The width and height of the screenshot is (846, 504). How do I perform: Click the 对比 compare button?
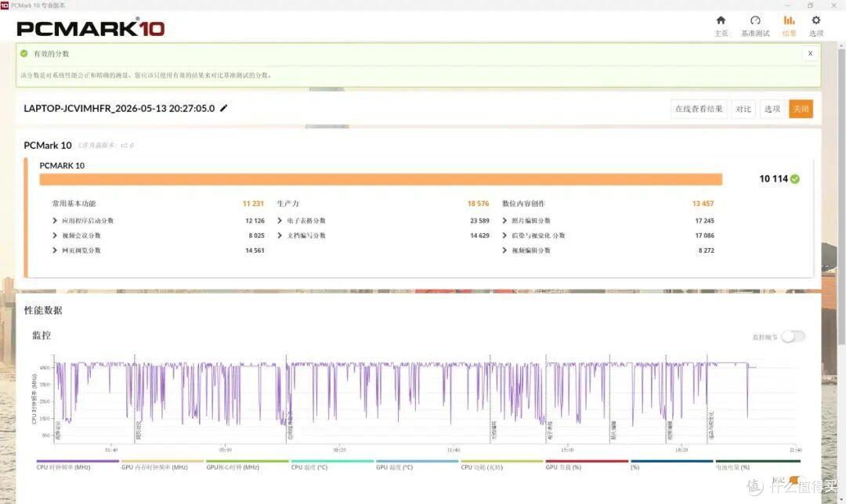pos(743,109)
